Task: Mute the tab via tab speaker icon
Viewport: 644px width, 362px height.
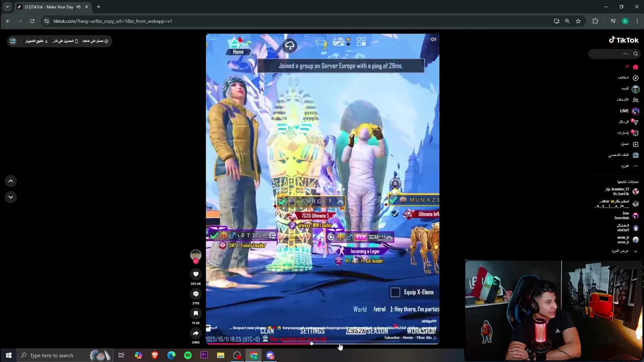Action: tap(78, 7)
